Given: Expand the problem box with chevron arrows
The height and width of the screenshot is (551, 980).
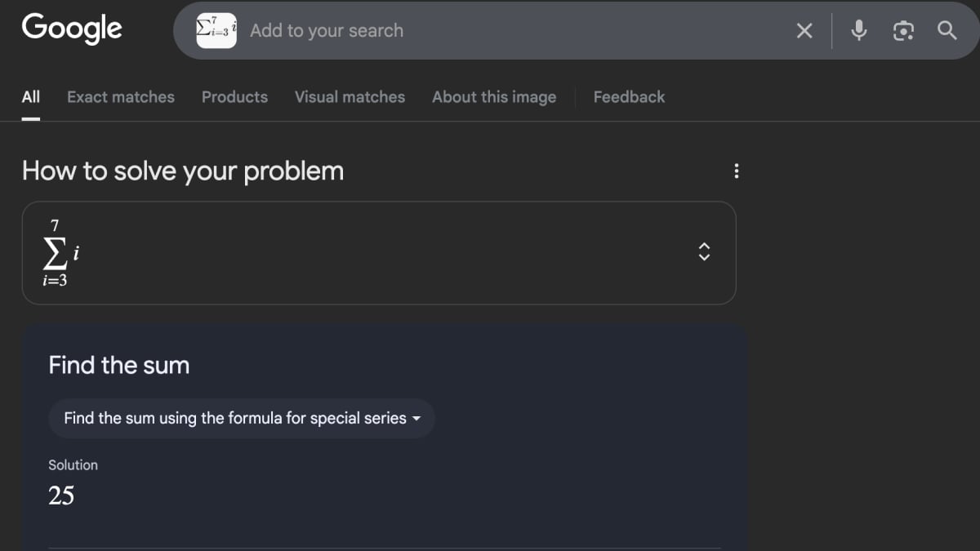Looking at the screenshot, I should pyautogui.click(x=704, y=253).
